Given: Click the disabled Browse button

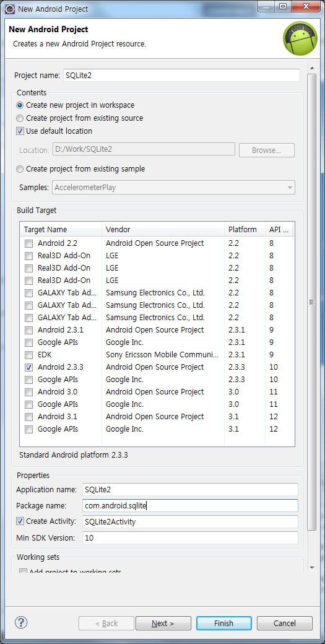Looking at the screenshot, I should point(267,150).
